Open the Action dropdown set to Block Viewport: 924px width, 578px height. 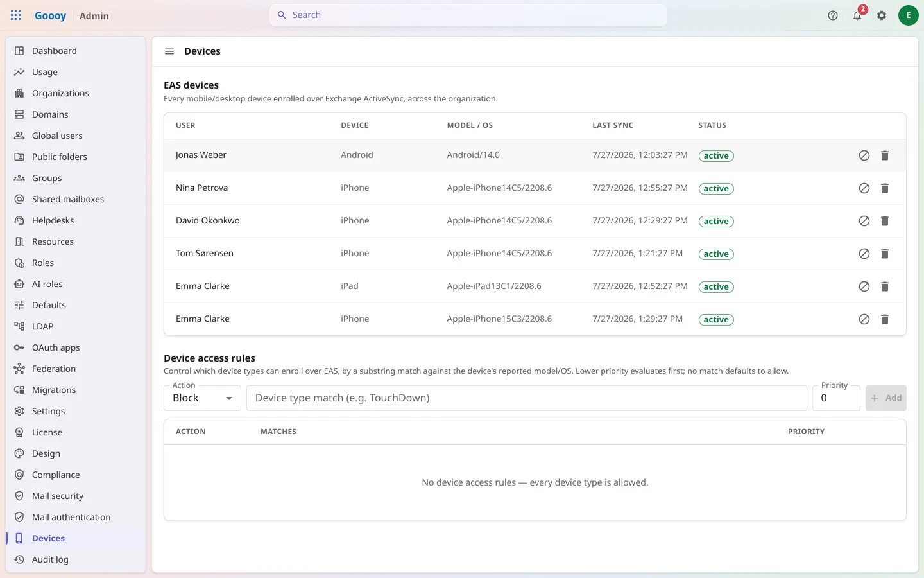202,398
